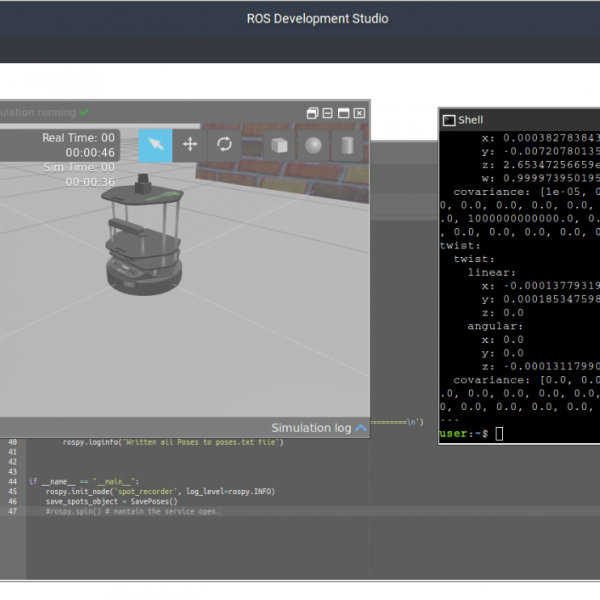Insert a sphere shape into the simulation
Viewport: 600px width, 600px height.
313,145
